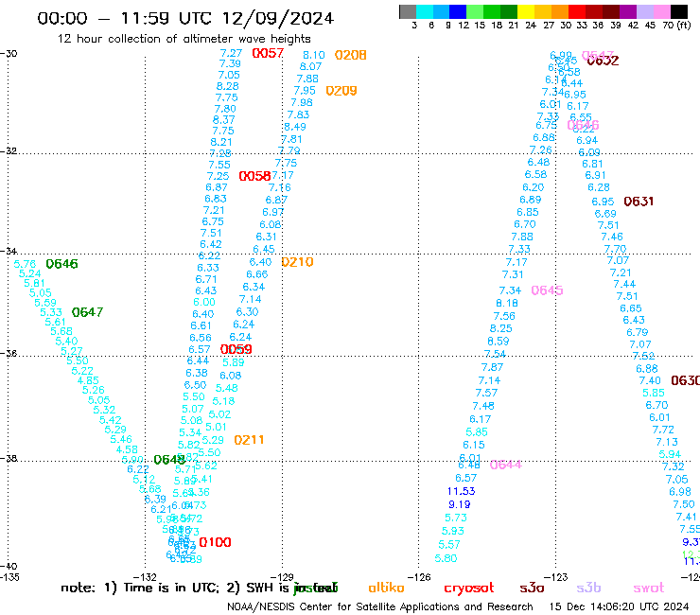This screenshot has height=615, width=700.
Task: Click the wave height value 8.10
Action: coord(314,55)
